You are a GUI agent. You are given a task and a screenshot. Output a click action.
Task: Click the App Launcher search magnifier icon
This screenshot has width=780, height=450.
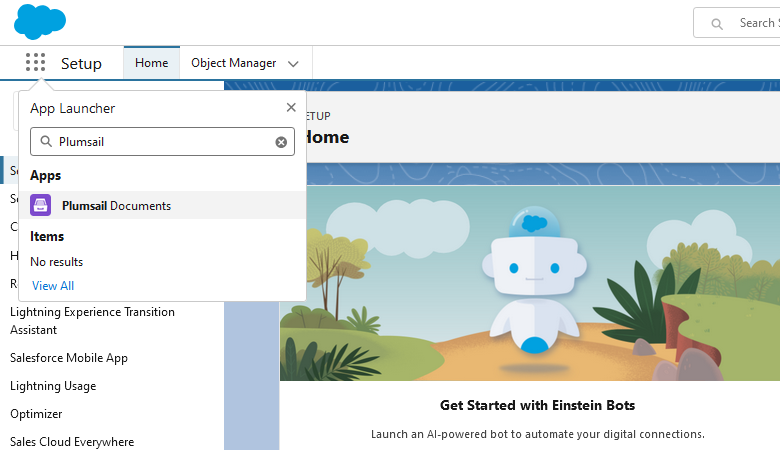46,142
